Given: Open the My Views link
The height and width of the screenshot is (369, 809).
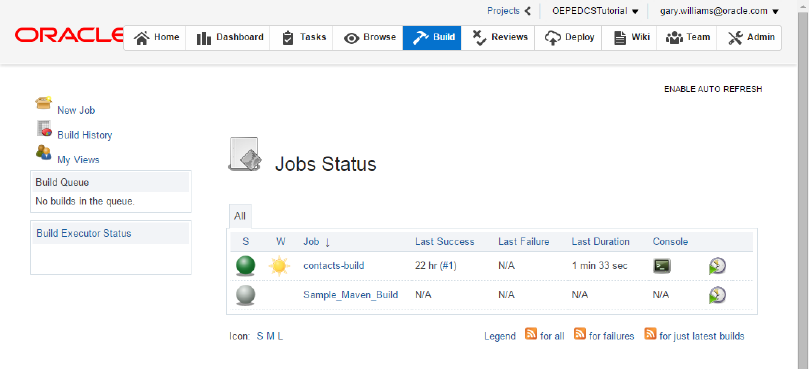Looking at the screenshot, I should (x=78, y=160).
